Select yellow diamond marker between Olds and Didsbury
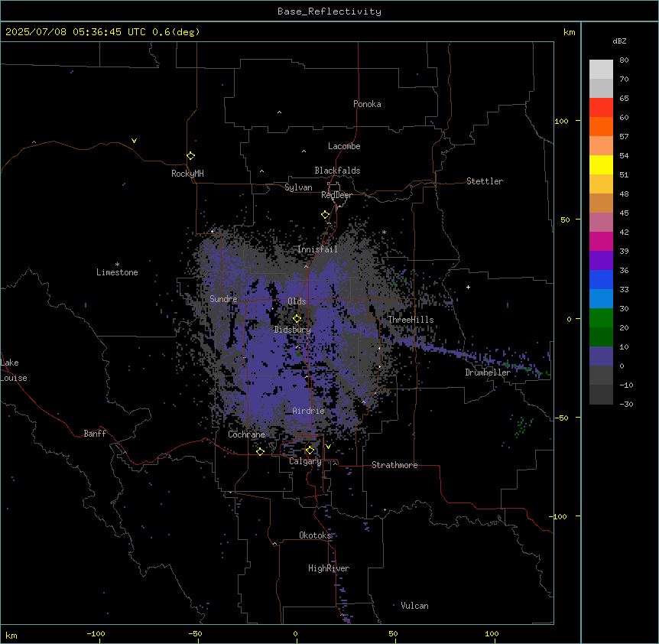 pyautogui.click(x=297, y=319)
